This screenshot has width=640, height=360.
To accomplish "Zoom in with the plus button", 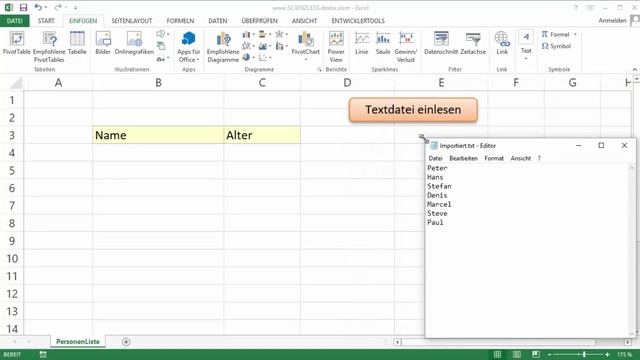I will (x=607, y=355).
